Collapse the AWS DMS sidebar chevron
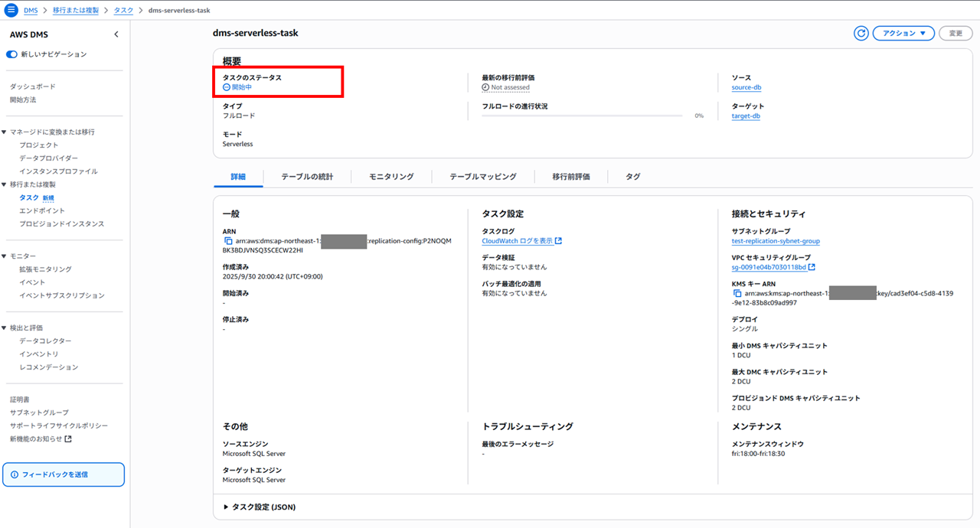The width and height of the screenshot is (980, 528). [116, 34]
